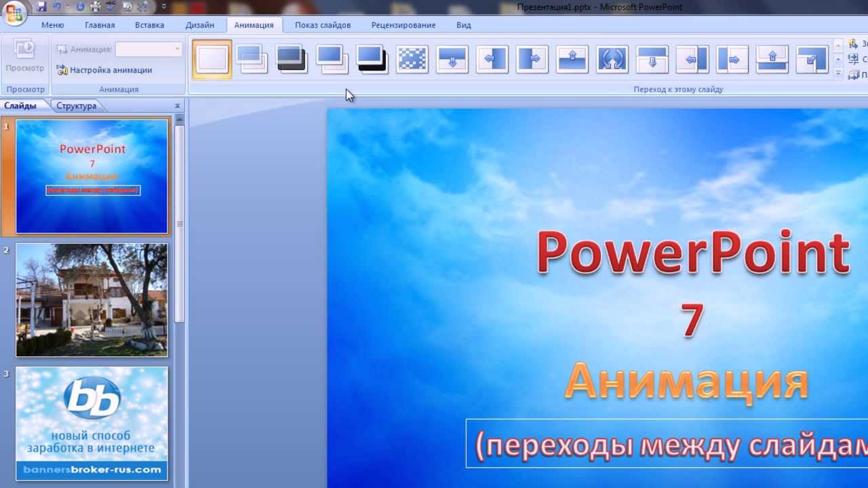Open the round Office button menu
This screenshot has width=868, height=488.
15,12
